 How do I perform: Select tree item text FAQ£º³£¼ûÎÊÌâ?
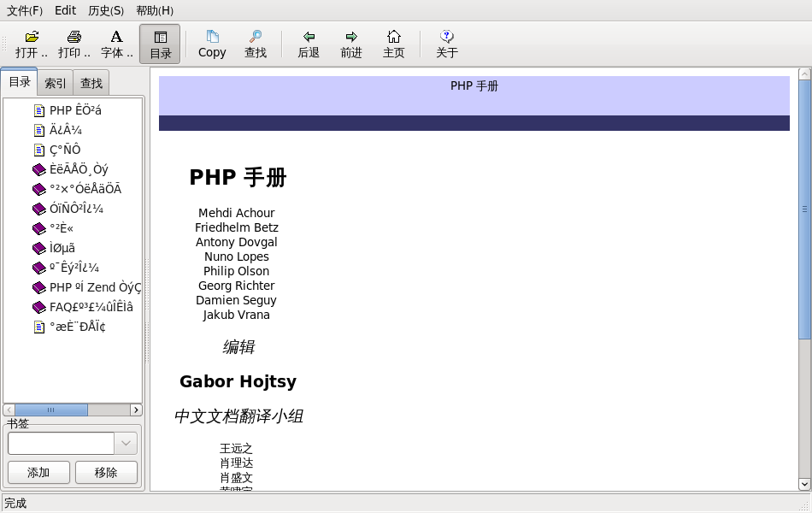coord(91,307)
